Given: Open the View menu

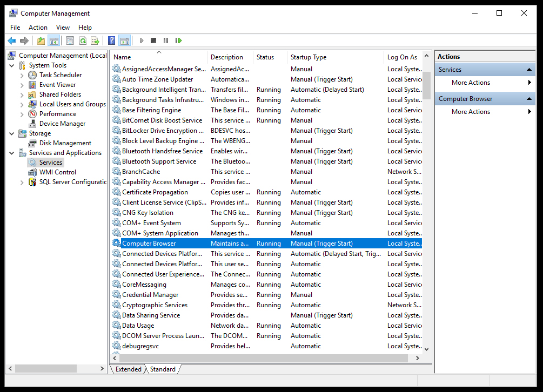Looking at the screenshot, I should 63,28.
